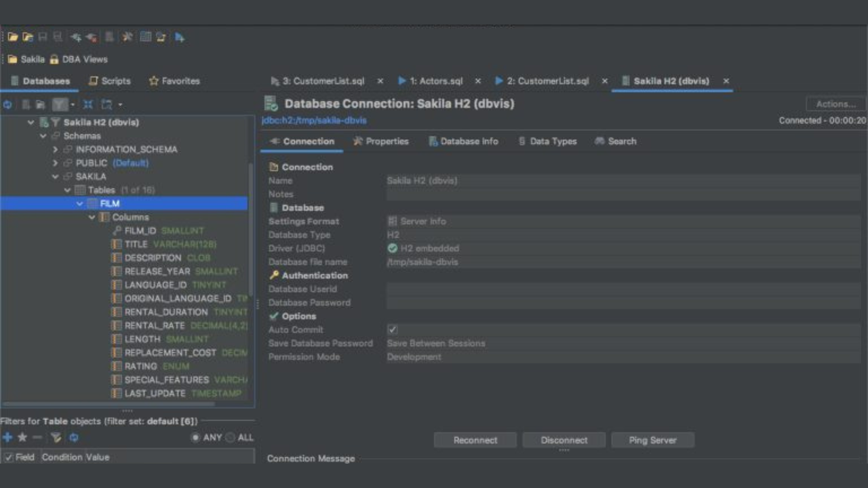The image size is (868, 488).
Task: Open the filter funnel dropdown arrow in tree toolbar
Action: pos(73,104)
